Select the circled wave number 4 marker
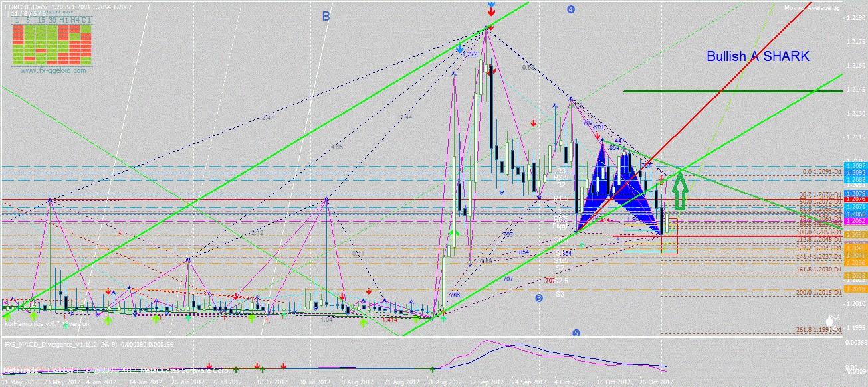Screen dimensions: 868x387 click(570, 9)
